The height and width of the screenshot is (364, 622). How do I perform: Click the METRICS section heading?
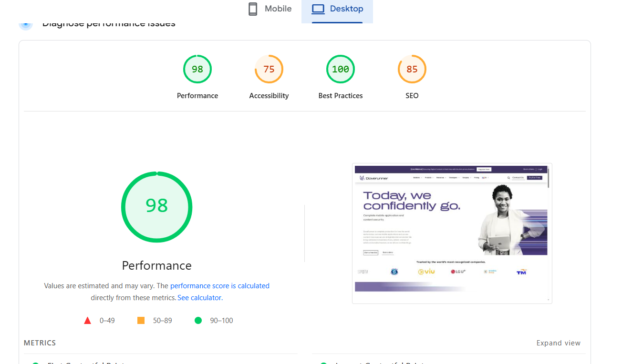point(40,343)
